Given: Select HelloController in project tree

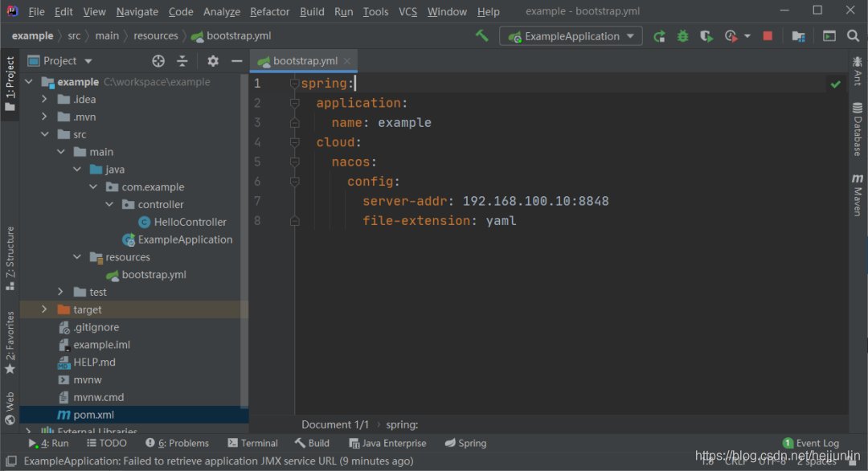Looking at the screenshot, I should [x=190, y=223].
